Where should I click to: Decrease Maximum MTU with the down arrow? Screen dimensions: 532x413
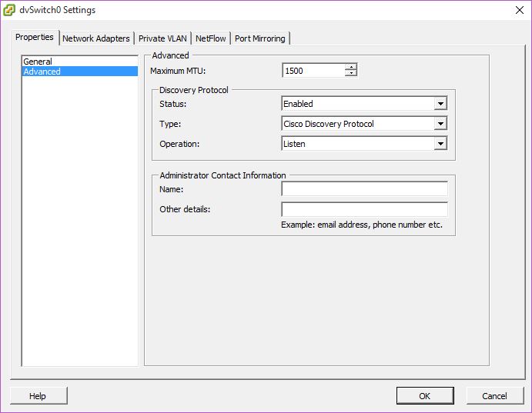[x=351, y=74]
